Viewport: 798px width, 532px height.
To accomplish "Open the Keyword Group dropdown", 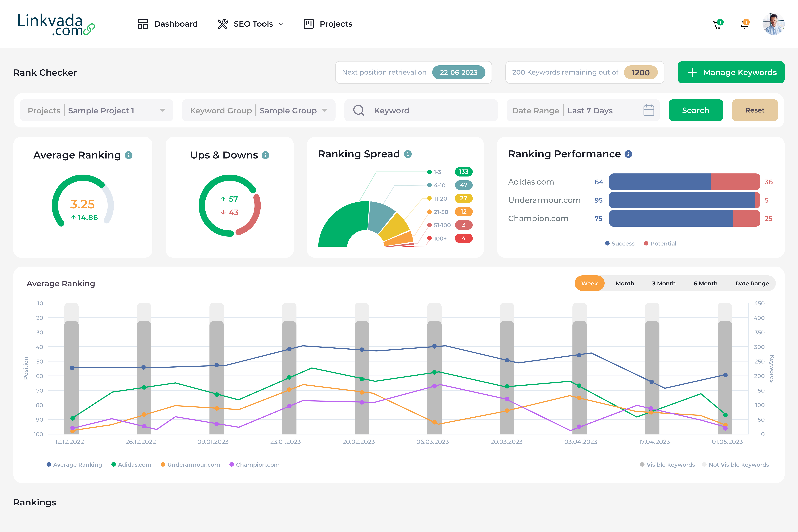I will [259, 110].
